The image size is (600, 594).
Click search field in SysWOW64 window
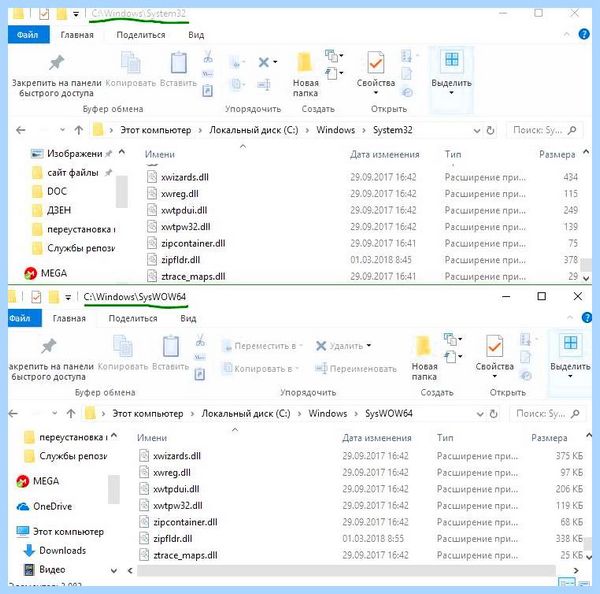pos(548,414)
